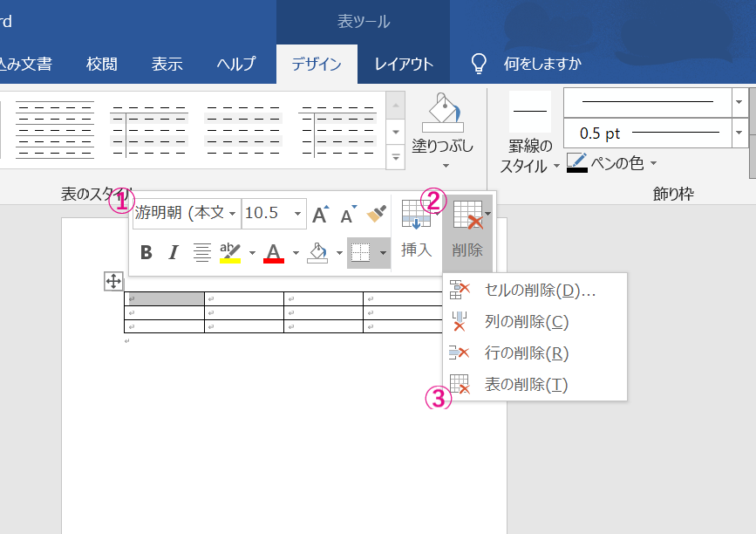Increase font size with the large A icon
Image resolution: width=756 pixels, height=534 pixels.
tap(321, 214)
